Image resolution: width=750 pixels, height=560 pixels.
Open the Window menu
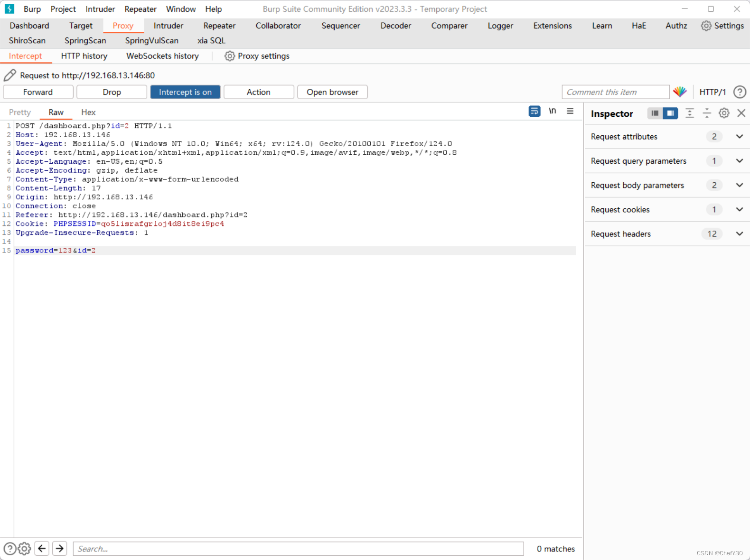pyautogui.click(x=181, y=9)
